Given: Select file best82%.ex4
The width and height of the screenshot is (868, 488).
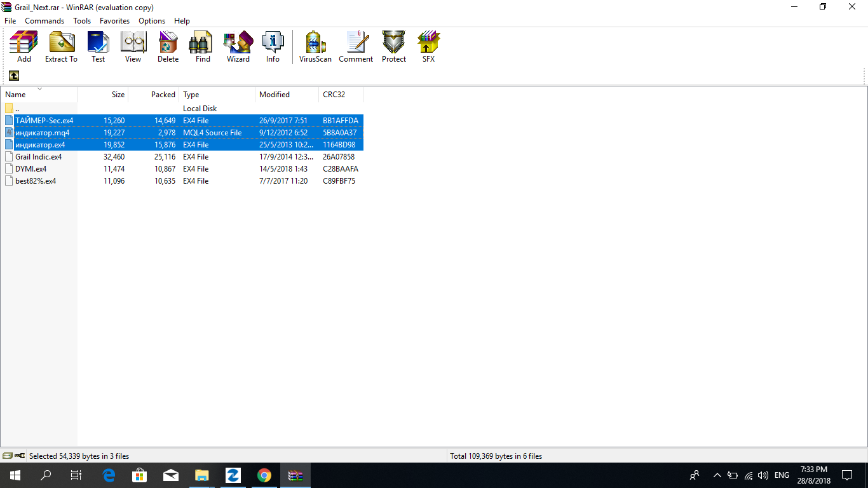Looking at the screenshot, I should point(182,181).
